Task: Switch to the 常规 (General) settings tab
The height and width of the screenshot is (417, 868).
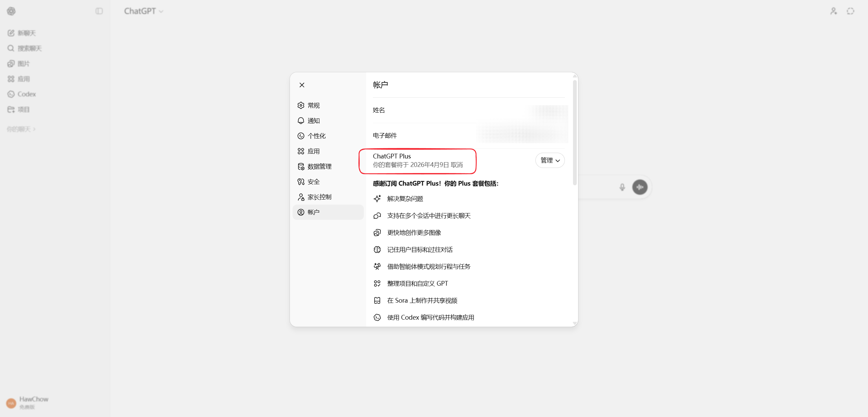Action: (x=313, y=105)
